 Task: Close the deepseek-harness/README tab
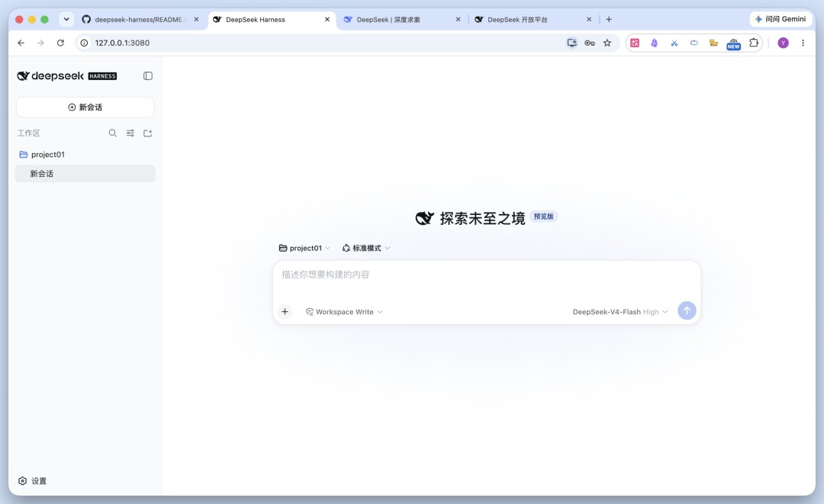click(196, 19)
